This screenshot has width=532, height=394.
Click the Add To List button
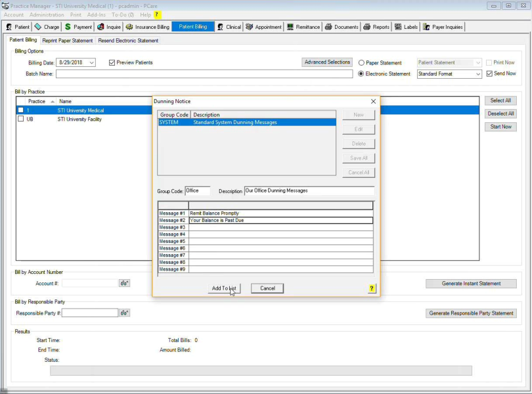(224, 288)
